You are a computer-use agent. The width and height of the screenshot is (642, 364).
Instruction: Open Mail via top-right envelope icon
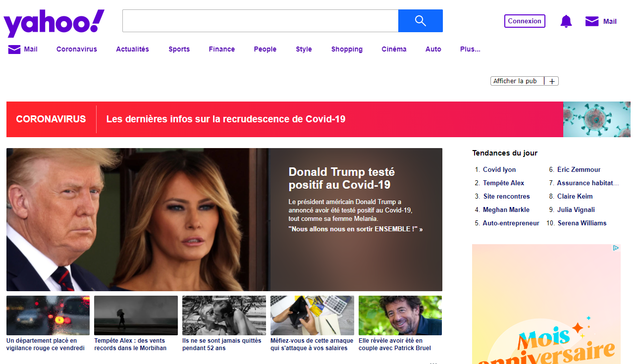click(592, 21)
